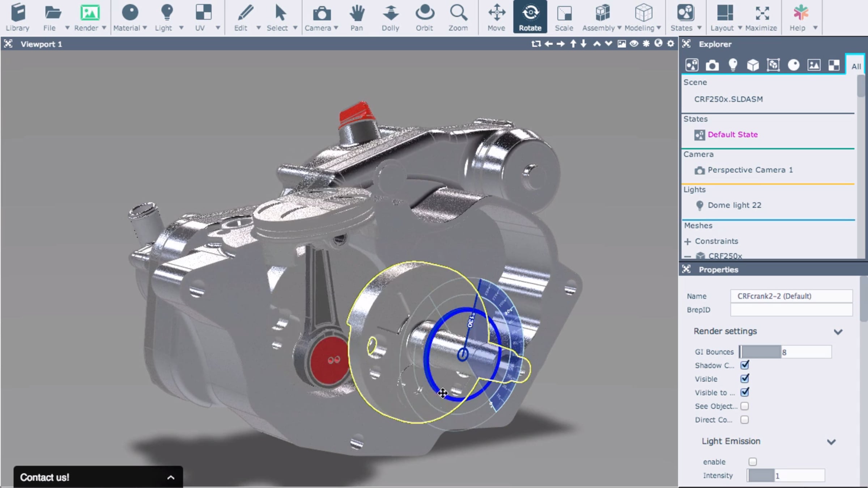
Task: Select Perspective Camera 1
Action: [750, 170]
